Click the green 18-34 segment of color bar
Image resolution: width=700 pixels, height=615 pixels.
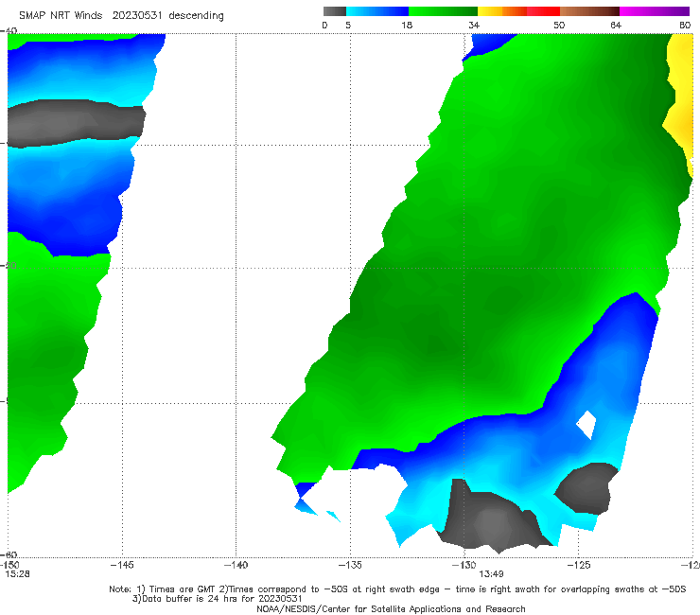coord(443,11)
